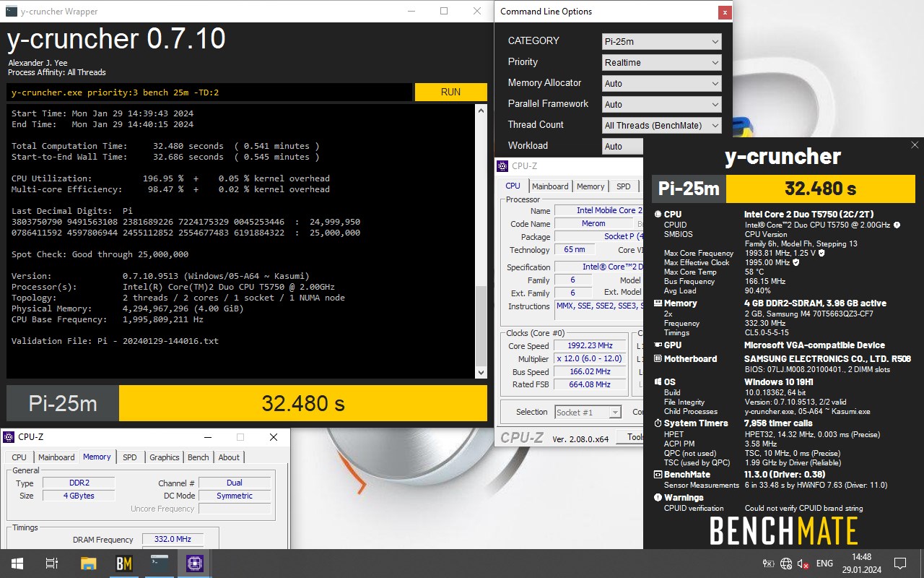Click the shield icon beside Max Effective Clock
Viewport: 924px width, 578px height.
pyautogui.click(x=796, y=263)
